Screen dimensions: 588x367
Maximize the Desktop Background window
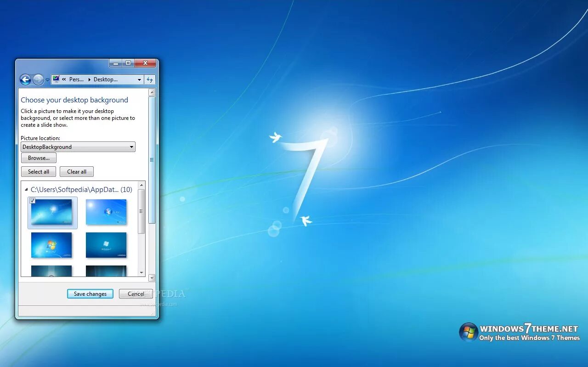(128, 63)
